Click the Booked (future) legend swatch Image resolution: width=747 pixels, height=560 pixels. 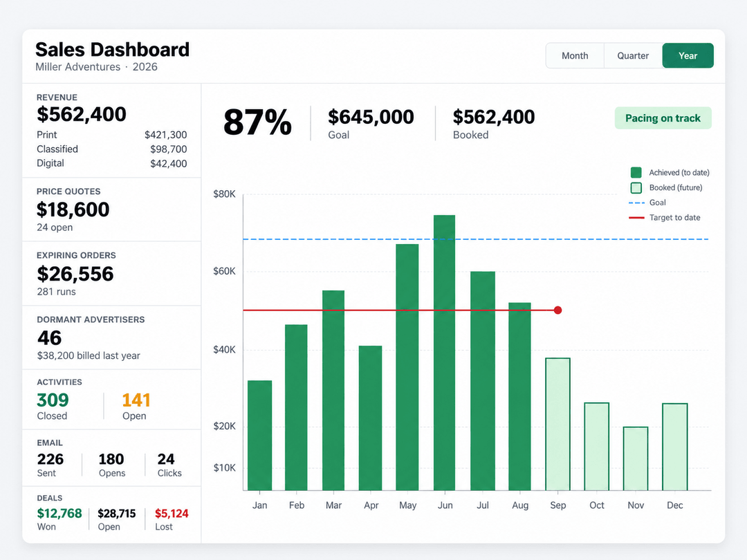(636, 187)
